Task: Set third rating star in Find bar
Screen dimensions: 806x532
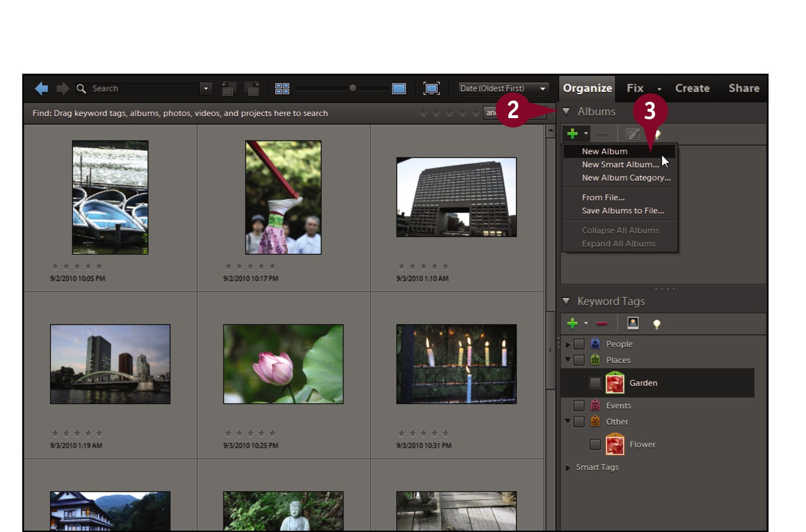Action: (449, 113)
